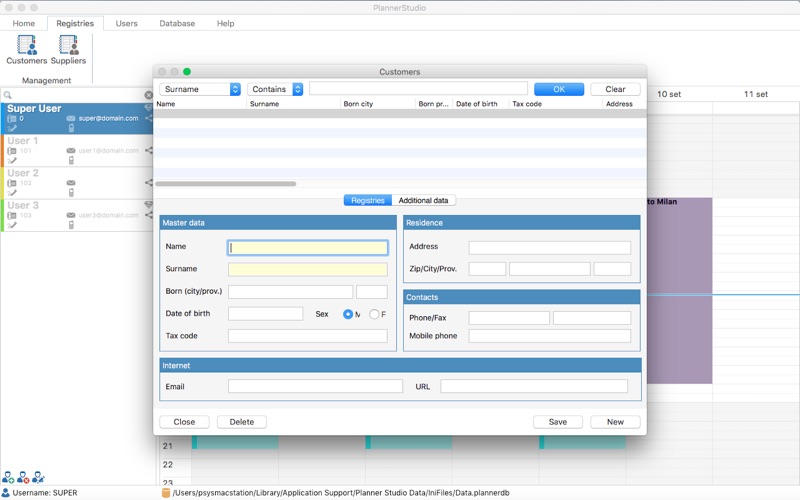
Task: Select the Super User entry
Action: 77,118
